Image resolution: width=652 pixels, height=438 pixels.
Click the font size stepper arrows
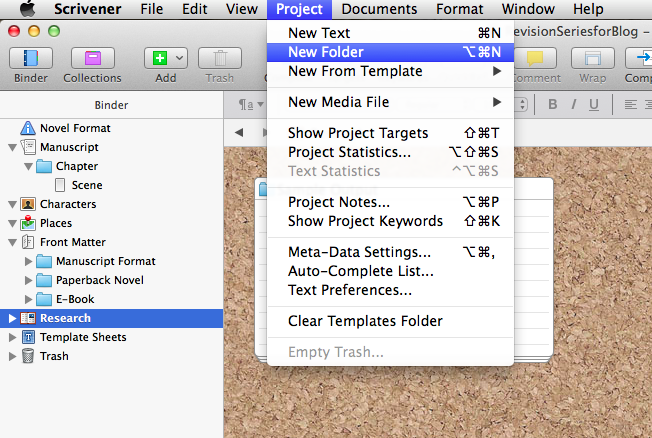[x=521, y=104]
